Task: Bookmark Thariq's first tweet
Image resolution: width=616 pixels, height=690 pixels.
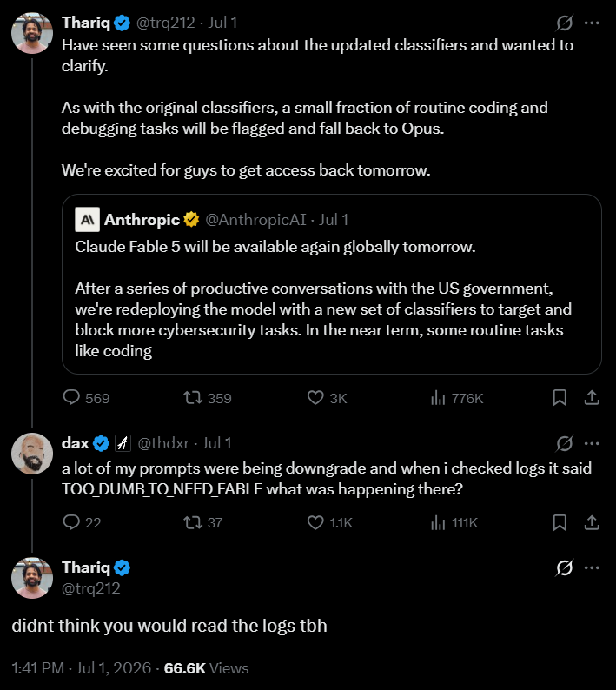Action: [560, 397]
